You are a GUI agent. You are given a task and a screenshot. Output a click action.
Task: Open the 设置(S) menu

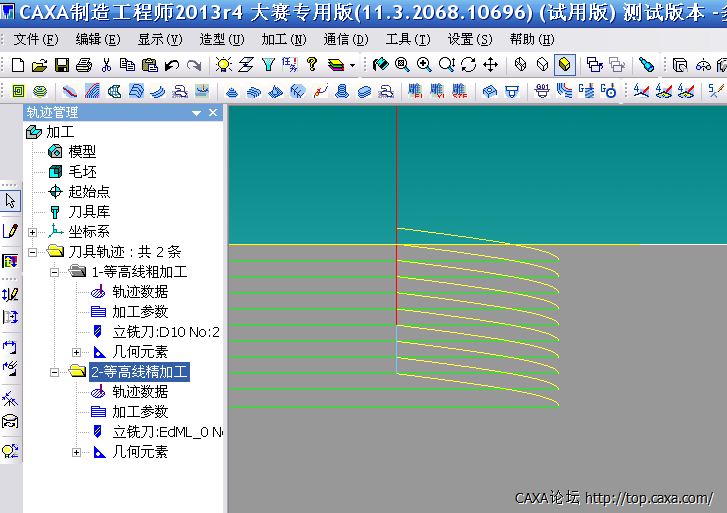(470, 39)
